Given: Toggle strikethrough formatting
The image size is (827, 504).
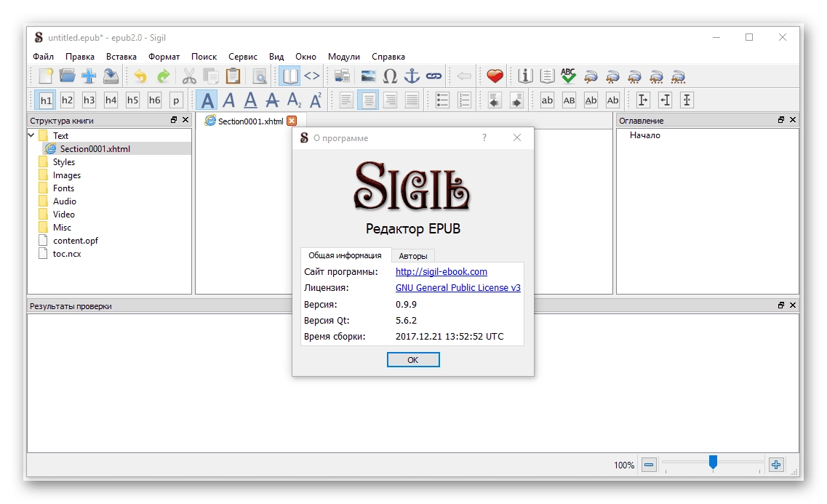Looking at the screenshot, I should (272, 100).
